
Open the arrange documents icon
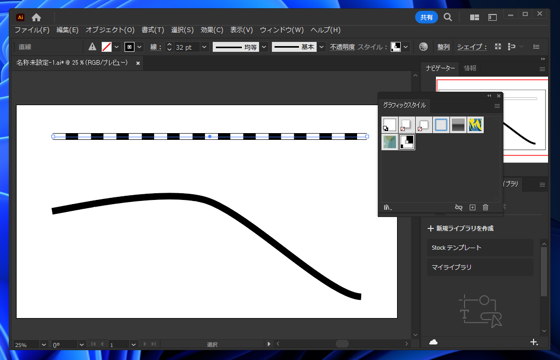474,18
